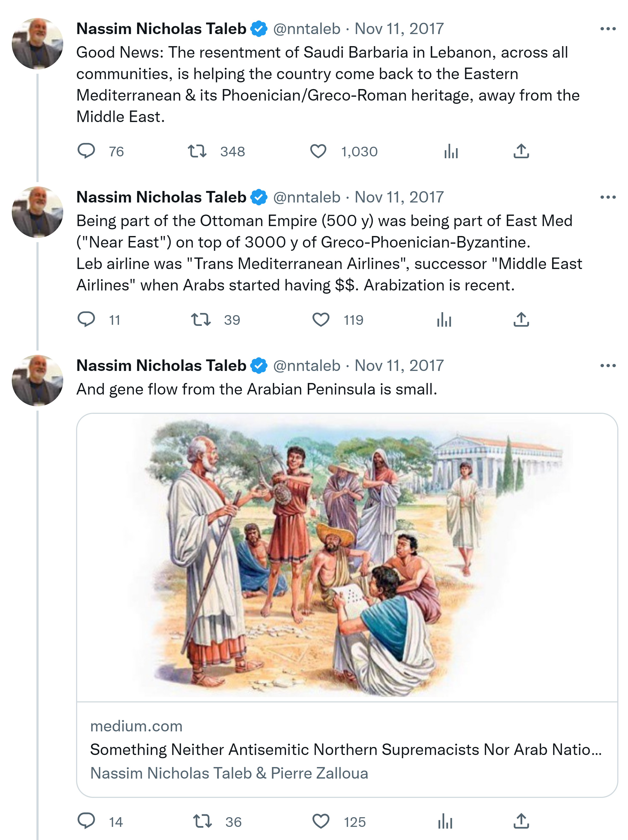
Task: View analytics for the first tweet
Action: click(451, 151)
